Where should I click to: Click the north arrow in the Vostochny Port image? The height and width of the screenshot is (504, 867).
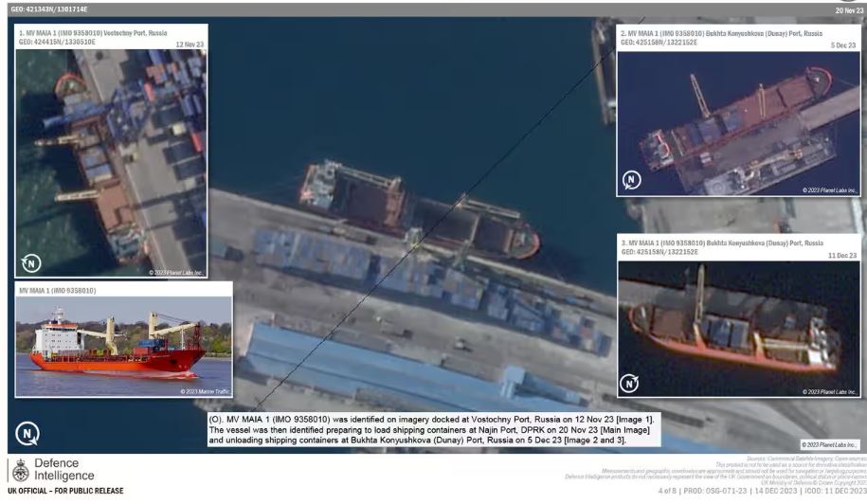coord(31,263)
